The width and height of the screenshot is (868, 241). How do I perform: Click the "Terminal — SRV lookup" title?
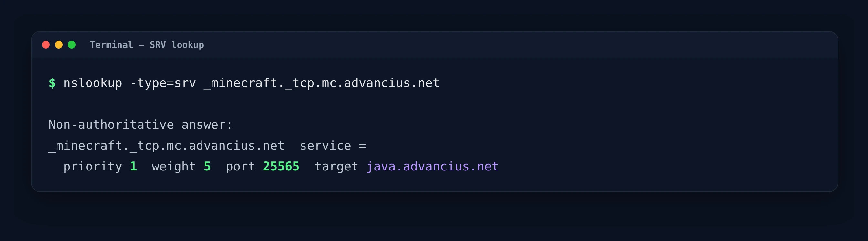(x=147, y=45)
